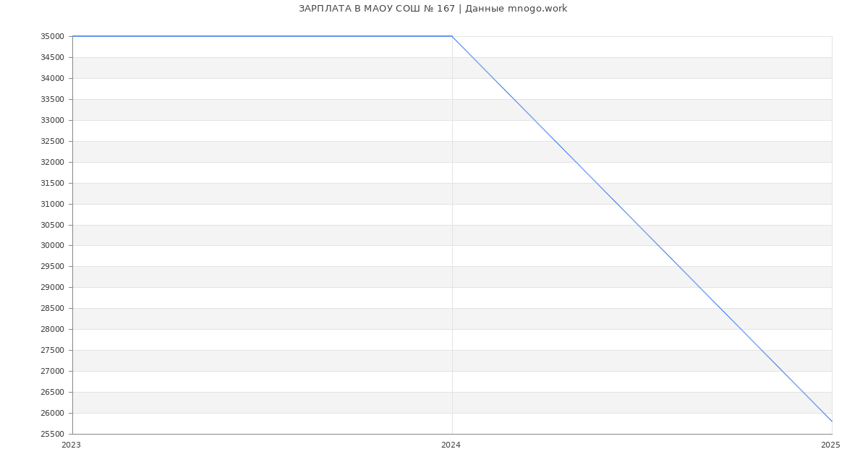868x470 pixels.
Task: Click the 27000 y-axis label
Action: tap(53, 372)
